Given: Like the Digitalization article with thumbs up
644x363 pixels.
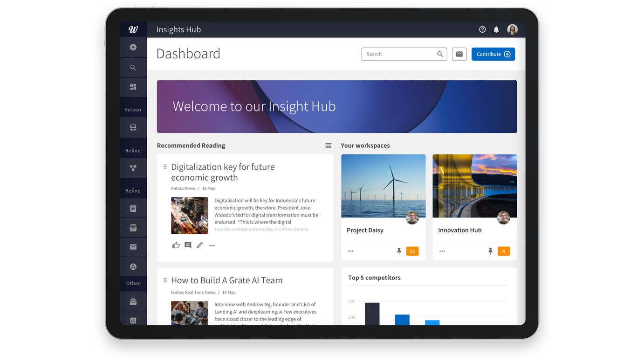Looking at the screenshot, I should [x=176, y=245].
